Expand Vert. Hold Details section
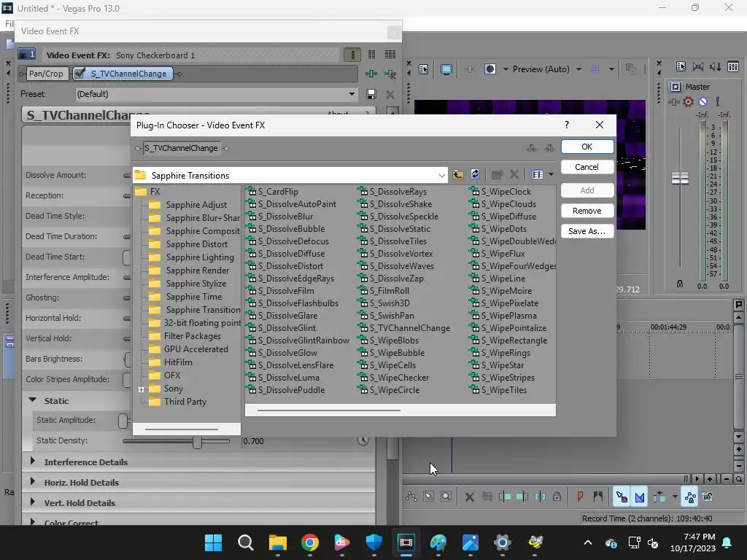Image resolution: width=747 pixels, height=560 pixels. [32, 502]
